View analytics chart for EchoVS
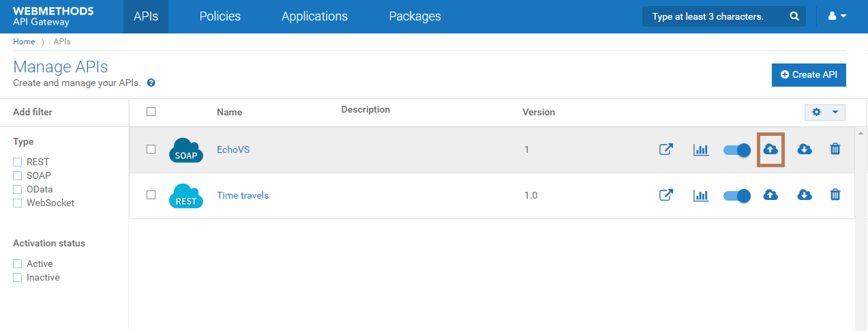The height and width of the screenshot is (331, 868). pos(701,149)
